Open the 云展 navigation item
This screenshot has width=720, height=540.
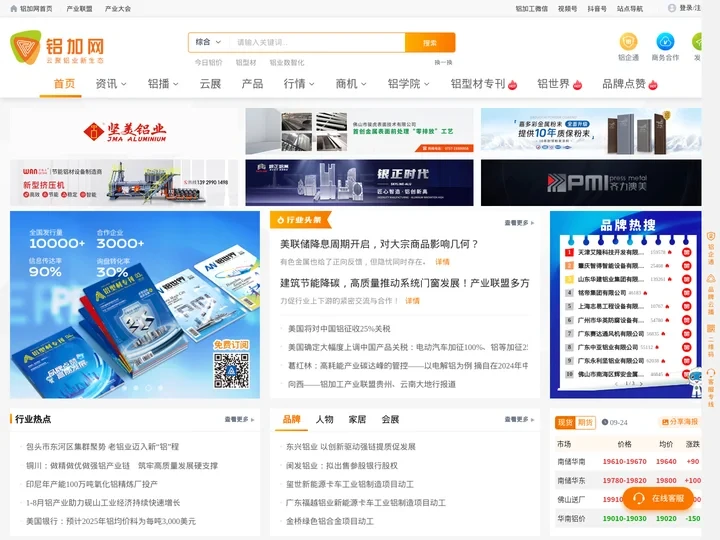tap(210, 84)
